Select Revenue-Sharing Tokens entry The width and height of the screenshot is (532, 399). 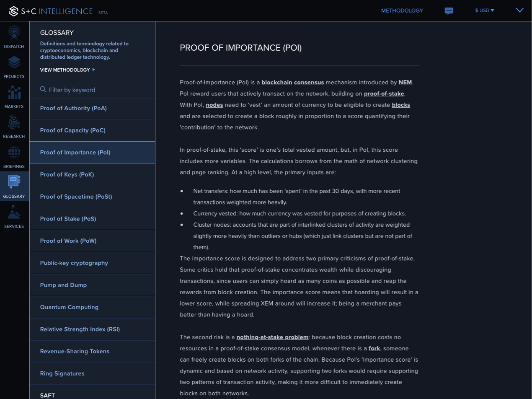point(92,351)
